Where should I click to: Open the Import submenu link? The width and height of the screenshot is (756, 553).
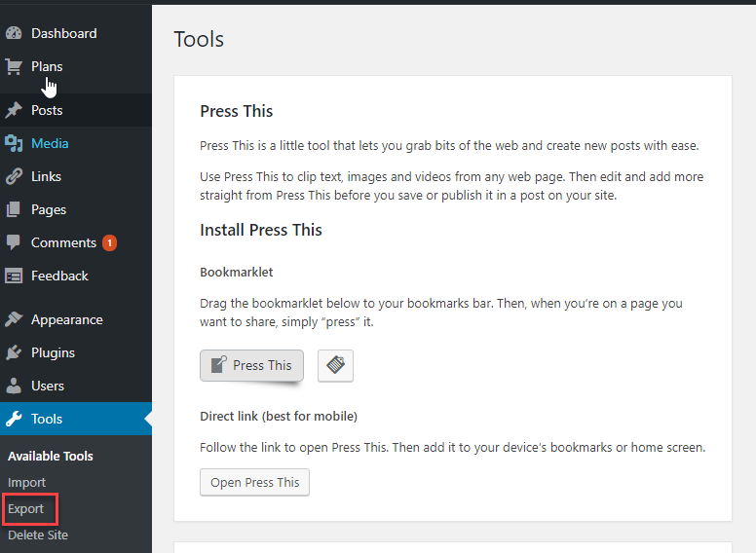26,482
